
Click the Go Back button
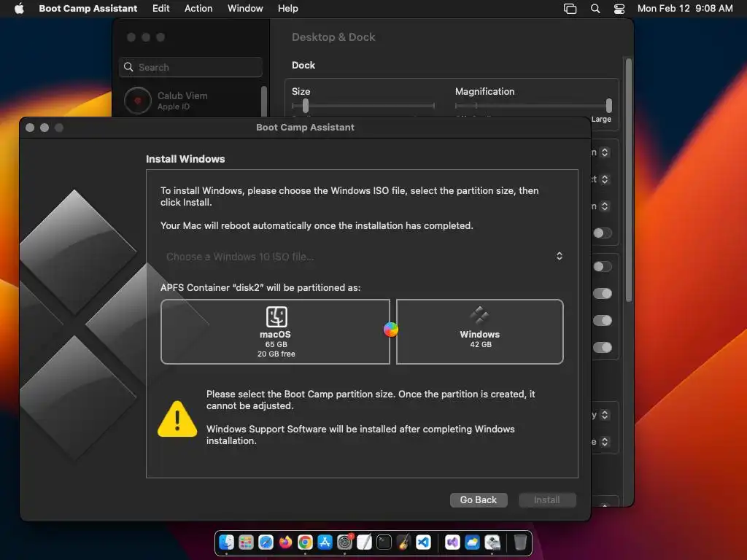(x=479, y=500)
